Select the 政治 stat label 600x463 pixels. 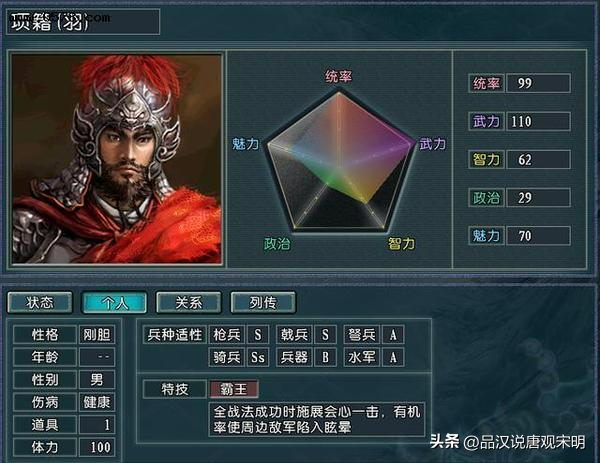tap(486, 198)
